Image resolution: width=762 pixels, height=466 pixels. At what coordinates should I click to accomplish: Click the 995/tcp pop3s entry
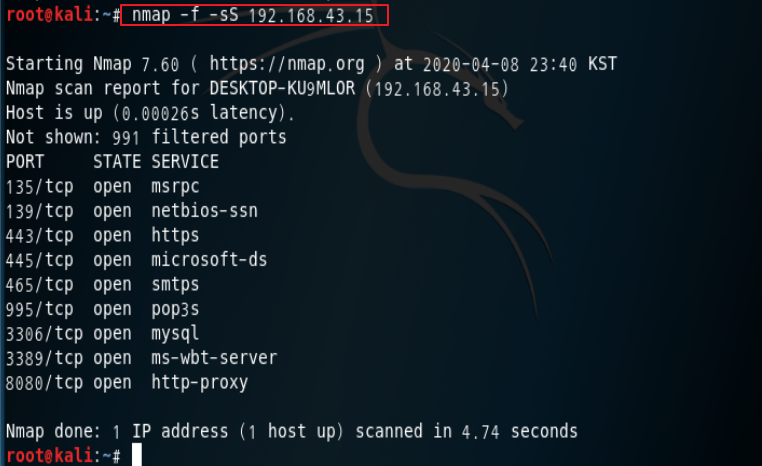click(x=103, y=309)
